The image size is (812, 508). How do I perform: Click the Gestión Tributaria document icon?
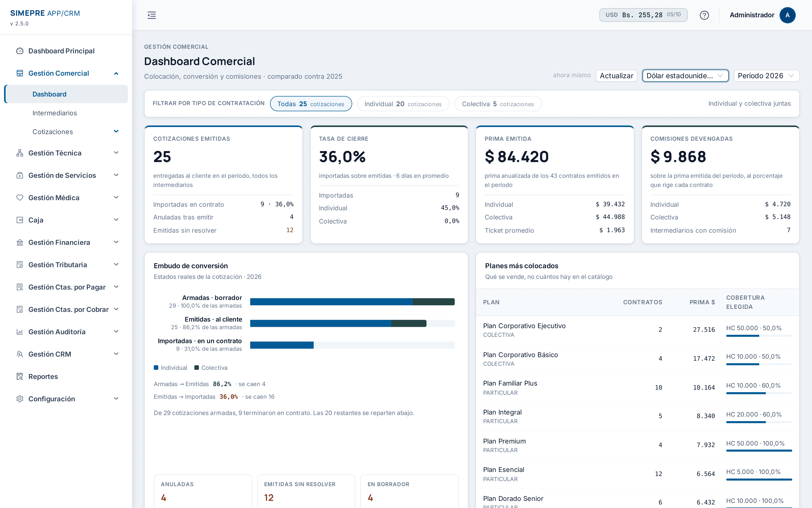[20, 265]
